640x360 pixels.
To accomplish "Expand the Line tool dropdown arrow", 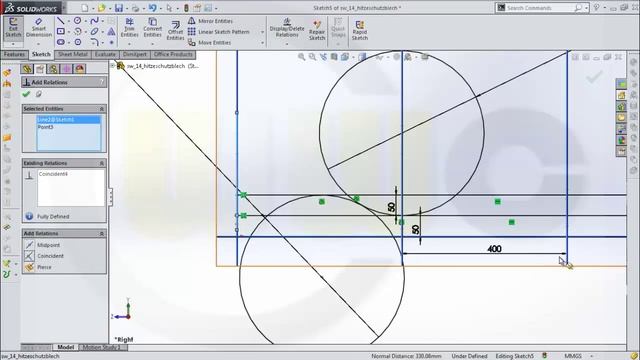I will (x=69, y=21).
